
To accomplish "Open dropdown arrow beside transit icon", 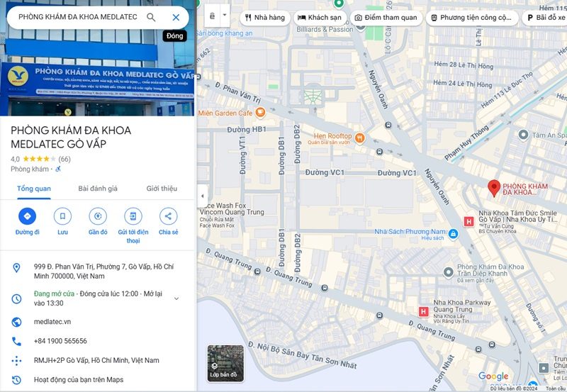I will 225,16.
